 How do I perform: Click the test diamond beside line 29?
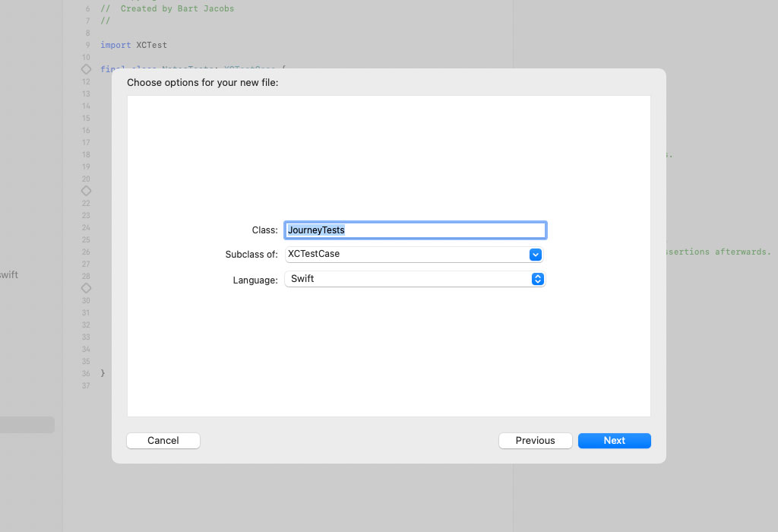coord(86,288)
